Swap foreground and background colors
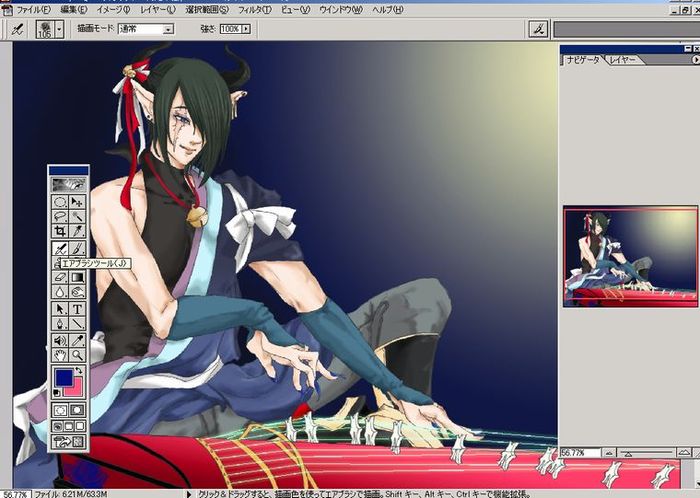 tap(79, 370)
